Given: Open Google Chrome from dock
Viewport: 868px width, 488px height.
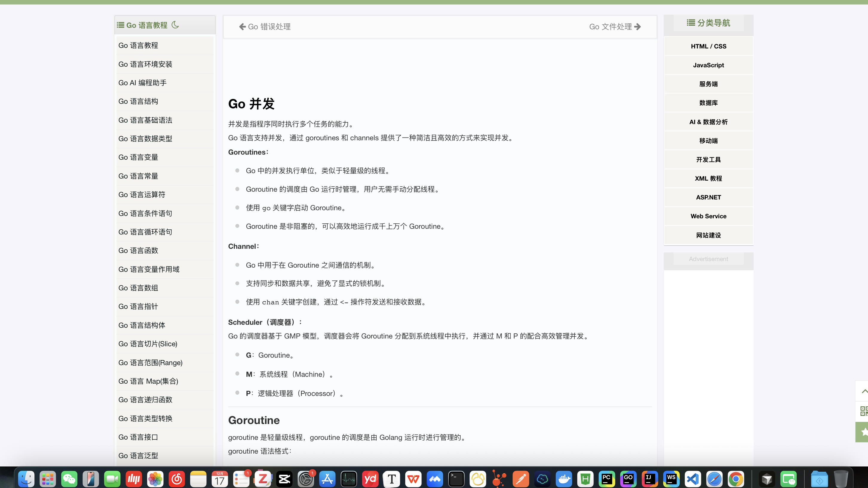Looking at the screenshot, I should click(x=736, y=478).
